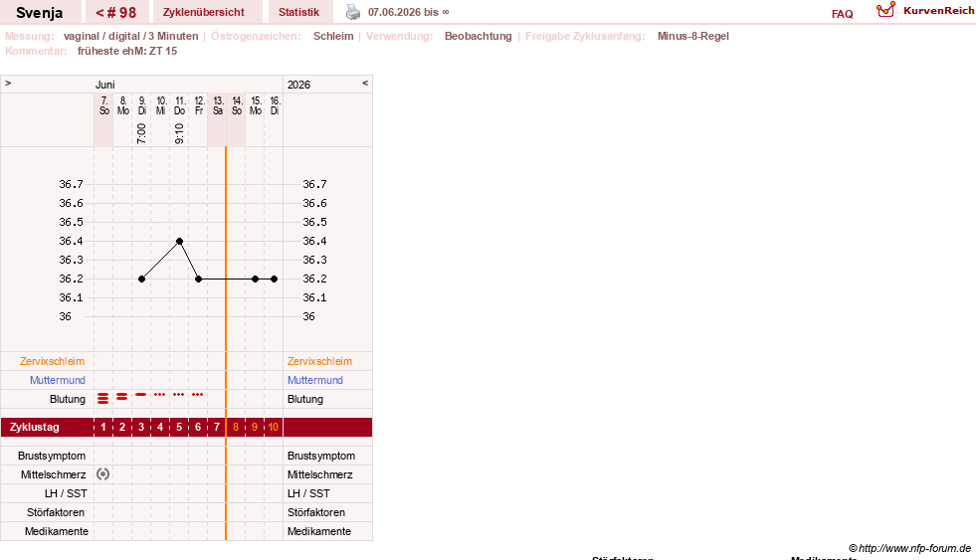Open the Svenja tab
Viewport: 976px width, 560px height.
pos(39,13)
